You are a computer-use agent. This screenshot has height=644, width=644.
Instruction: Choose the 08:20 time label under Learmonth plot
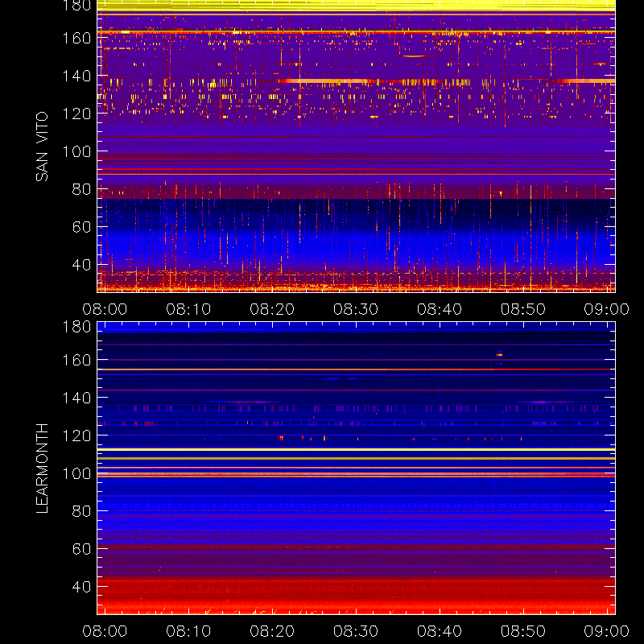tap(272, 631)
